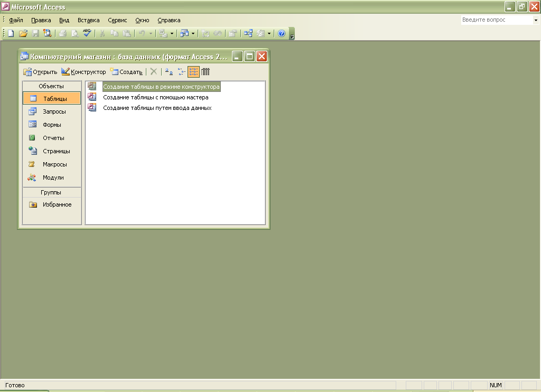541x392 pixels.
Task: Click the Copy icon
Action: coord(114,33)
